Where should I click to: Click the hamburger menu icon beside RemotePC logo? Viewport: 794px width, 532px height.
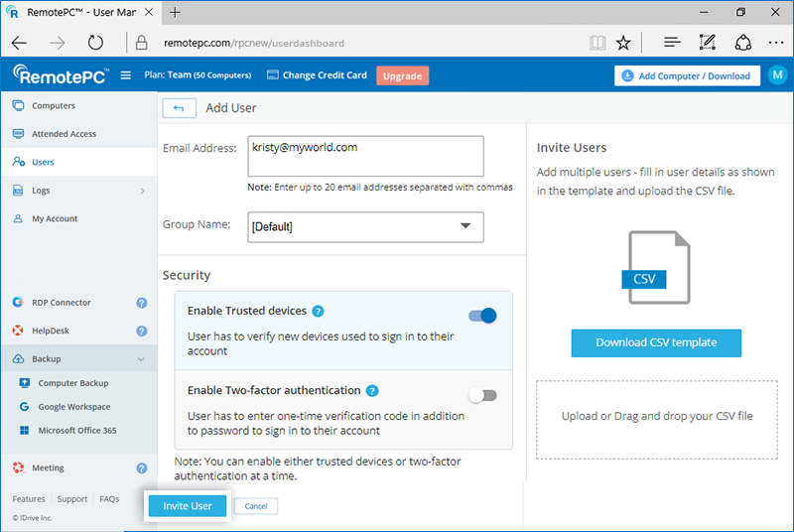[126, 75]
